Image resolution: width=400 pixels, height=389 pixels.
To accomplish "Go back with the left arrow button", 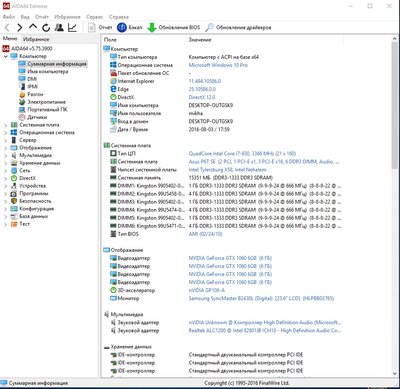I will pos(7,27).
